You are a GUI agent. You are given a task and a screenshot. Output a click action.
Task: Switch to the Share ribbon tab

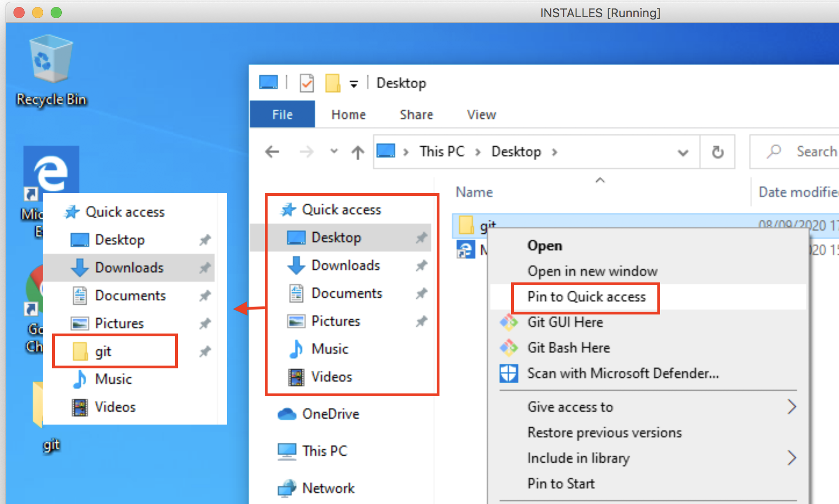(416, 114)
